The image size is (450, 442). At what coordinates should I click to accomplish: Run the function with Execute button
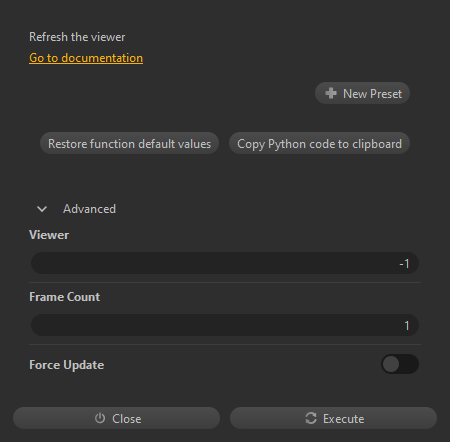(x=333, y=418)
